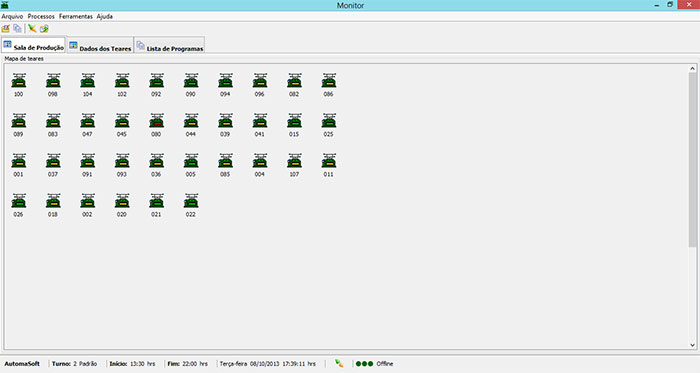Screen dimensions: 700x373
Task: Click the first toolbar icon with red checkmark
Action: pyautogui.click(x=5, y=29)
